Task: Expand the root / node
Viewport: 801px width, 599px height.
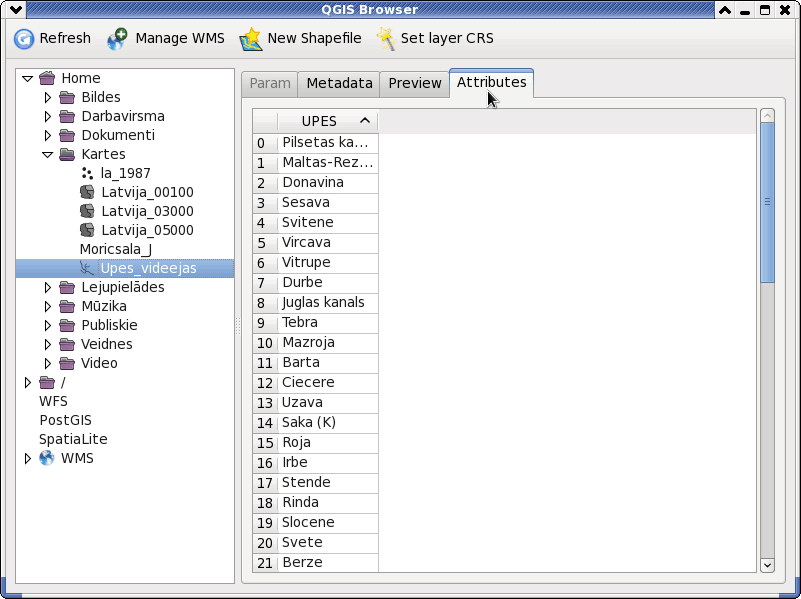Action: (x=28, y=382)
